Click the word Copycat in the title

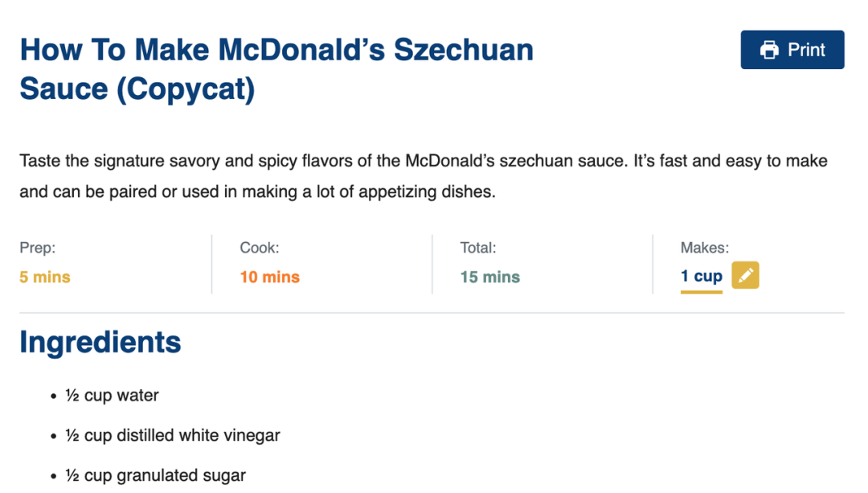pyautogui.click(x=186, y=89)
